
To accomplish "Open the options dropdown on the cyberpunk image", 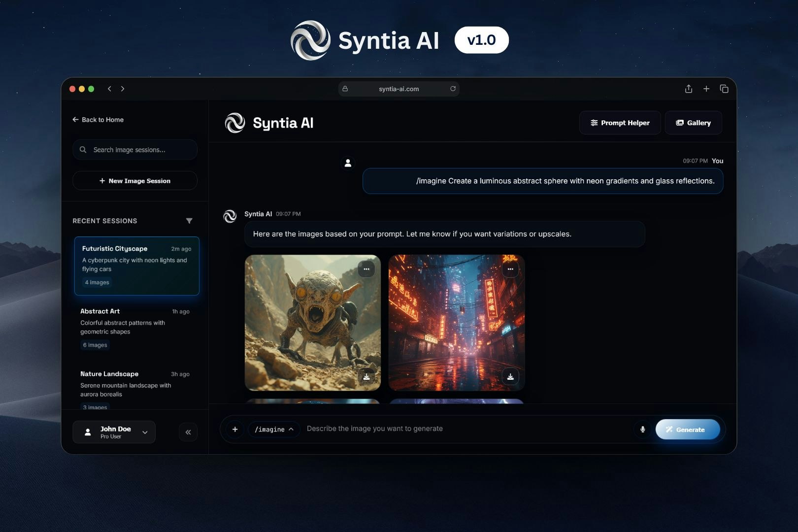I will tap(510, 269).
